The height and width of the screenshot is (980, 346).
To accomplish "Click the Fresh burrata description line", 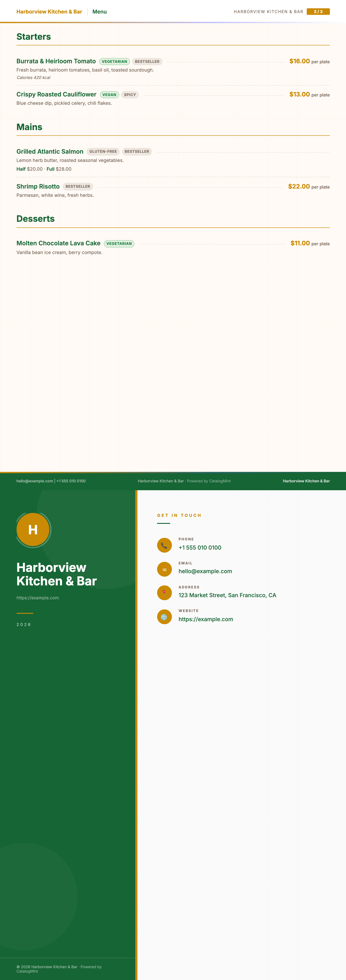I will coord(85,70).
